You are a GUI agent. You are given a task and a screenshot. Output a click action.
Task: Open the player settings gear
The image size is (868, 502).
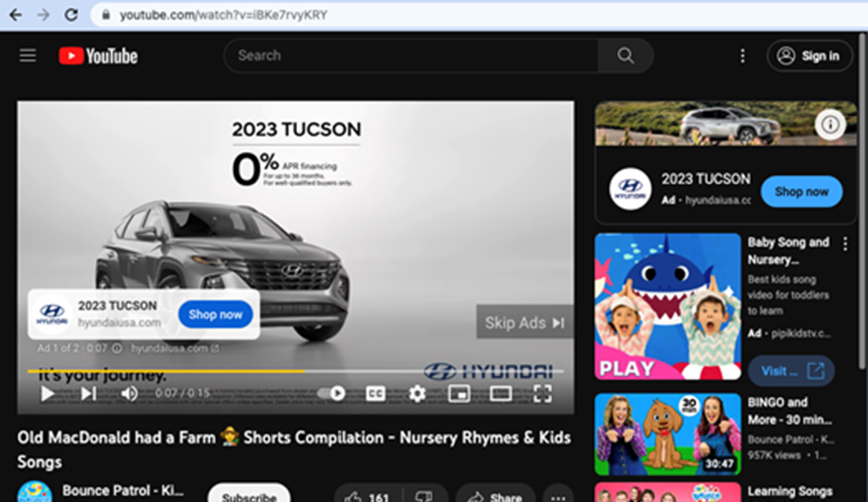point(417,394)
